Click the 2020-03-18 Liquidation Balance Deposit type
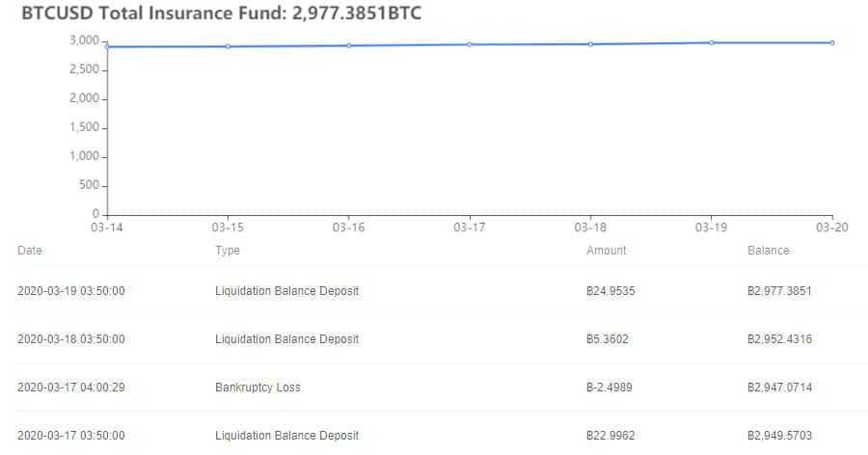 [286, 339]
